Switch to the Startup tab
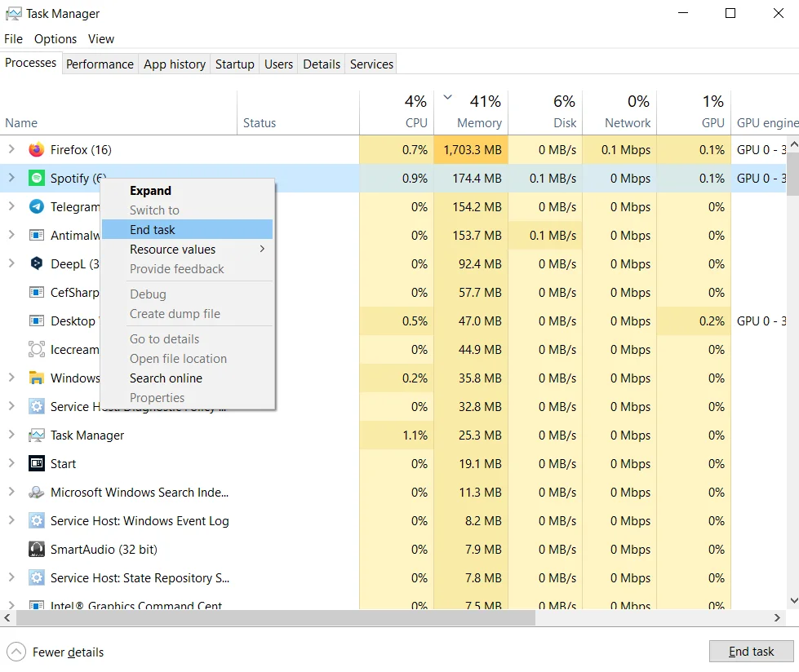The image size is (799, 672). tap(234, 64)
